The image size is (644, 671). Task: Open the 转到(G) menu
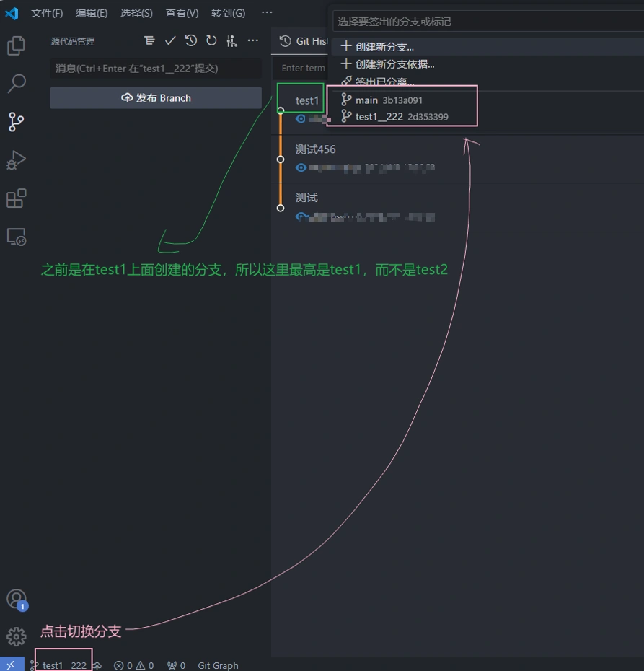[x=229, y=13]
